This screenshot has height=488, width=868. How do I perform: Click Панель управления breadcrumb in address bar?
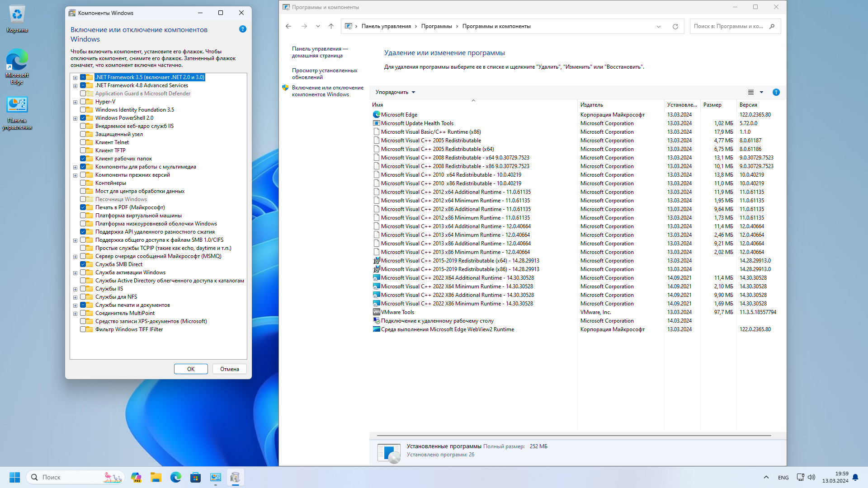386,26
